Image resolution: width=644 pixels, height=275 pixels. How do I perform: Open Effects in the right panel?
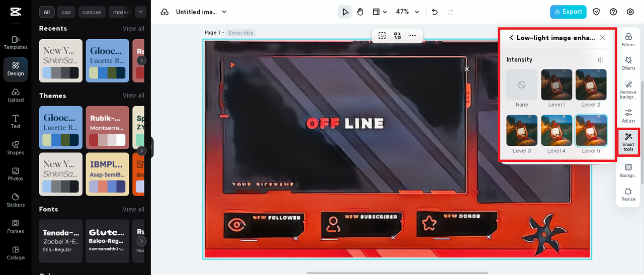pos(628,63)
